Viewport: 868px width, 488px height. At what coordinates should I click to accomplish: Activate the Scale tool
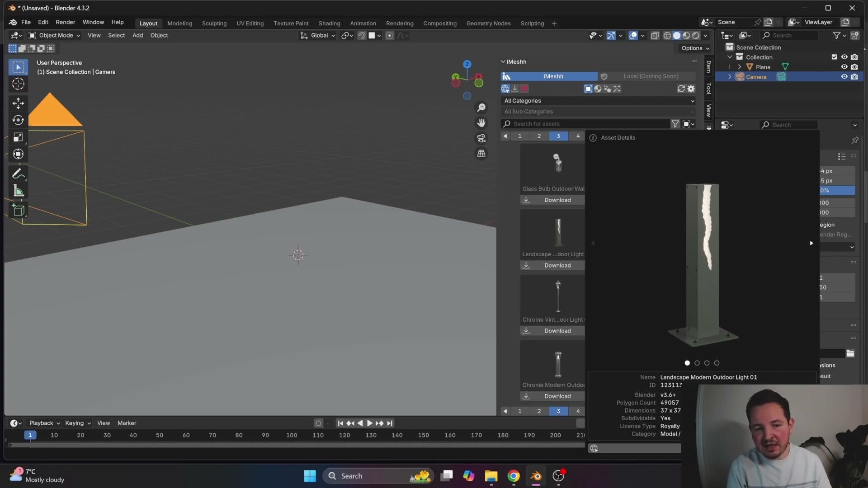tap(18, 137)
